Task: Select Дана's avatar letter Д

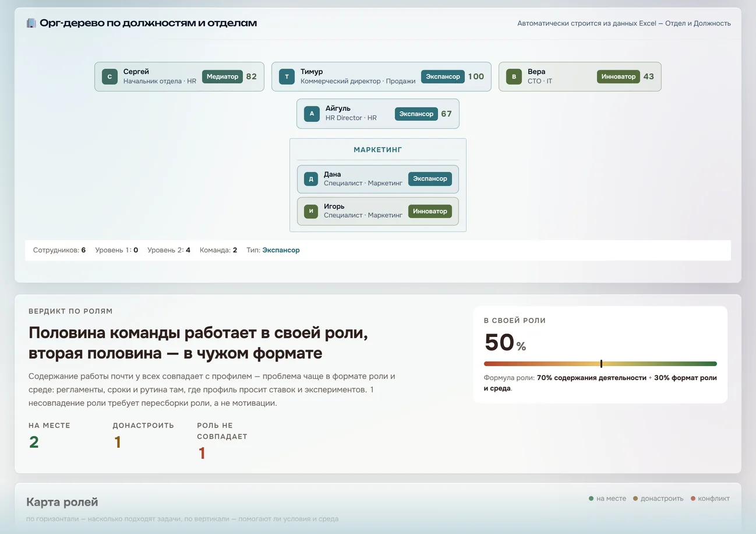Action: point(311,179)
